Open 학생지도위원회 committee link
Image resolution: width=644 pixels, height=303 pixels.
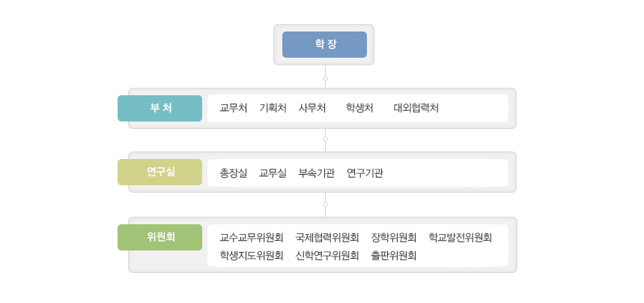click(252, 256)
